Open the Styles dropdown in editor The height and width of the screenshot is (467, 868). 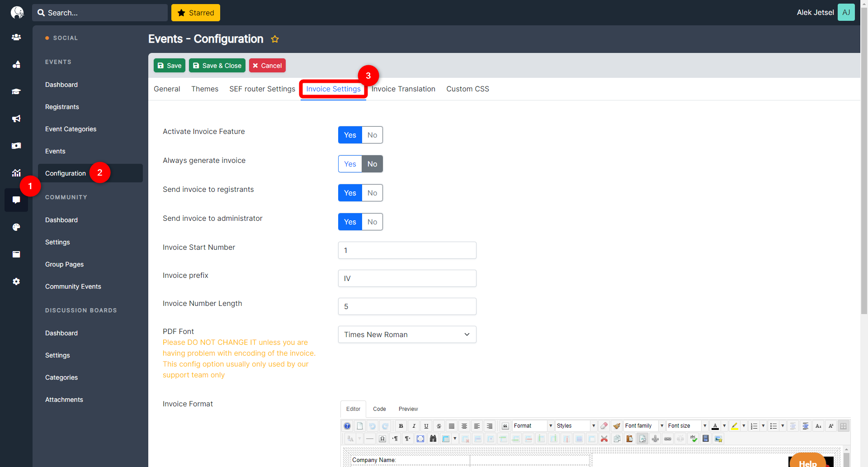(x=576, y=426)
